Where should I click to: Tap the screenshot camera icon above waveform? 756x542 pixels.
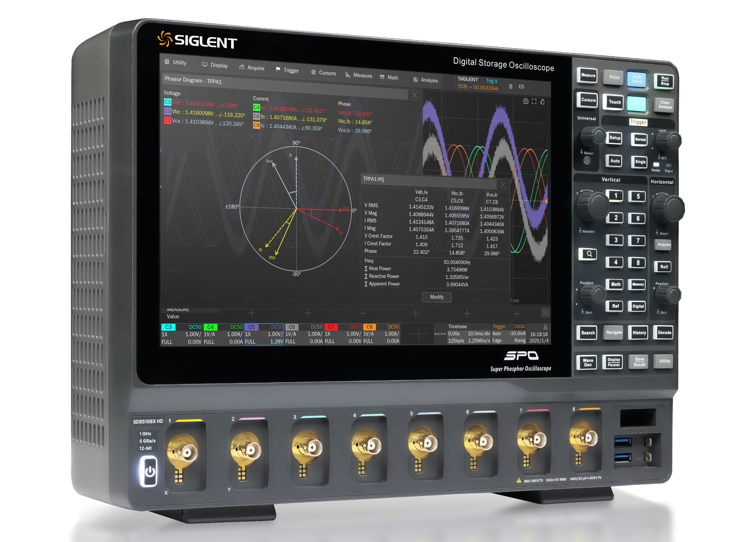coord(525,101)
